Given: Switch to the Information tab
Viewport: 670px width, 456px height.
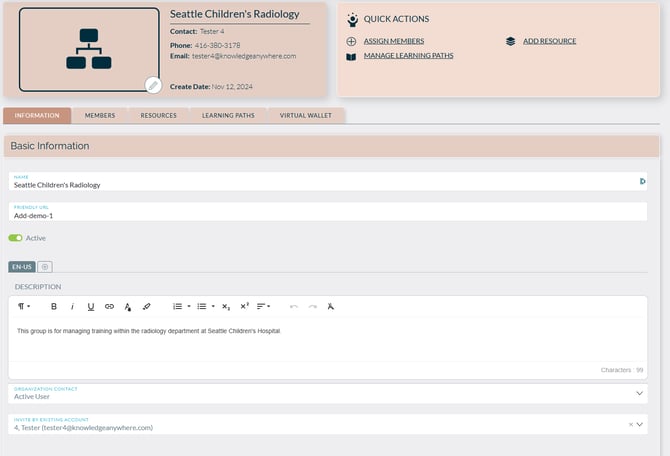Looking at the screenshot, I should [37, 115].
